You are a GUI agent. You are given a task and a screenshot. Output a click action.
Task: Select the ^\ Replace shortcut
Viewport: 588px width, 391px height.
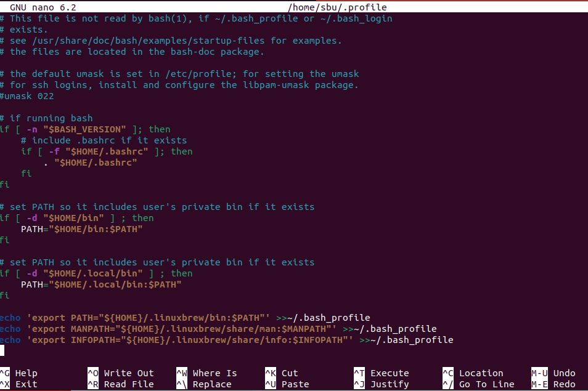206,384
